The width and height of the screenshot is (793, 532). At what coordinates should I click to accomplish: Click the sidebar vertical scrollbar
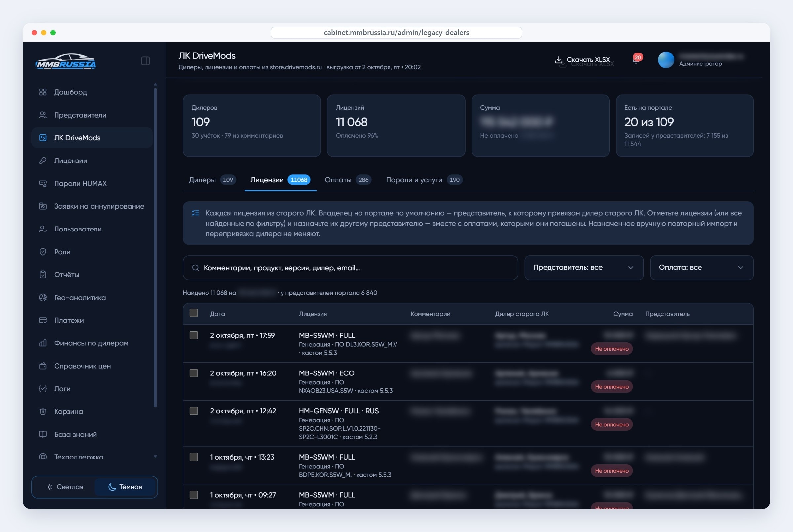(155, 248)
